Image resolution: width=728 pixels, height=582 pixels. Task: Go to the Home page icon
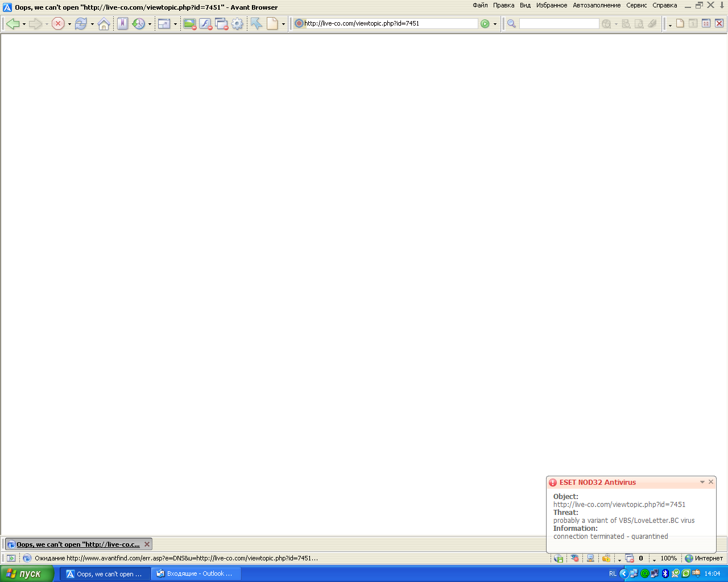(x=104, y=24)
